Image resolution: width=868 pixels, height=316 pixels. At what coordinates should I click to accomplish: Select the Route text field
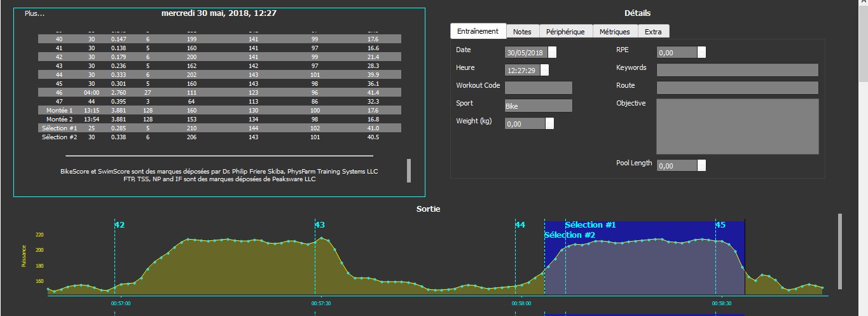(x=737, y=88)
